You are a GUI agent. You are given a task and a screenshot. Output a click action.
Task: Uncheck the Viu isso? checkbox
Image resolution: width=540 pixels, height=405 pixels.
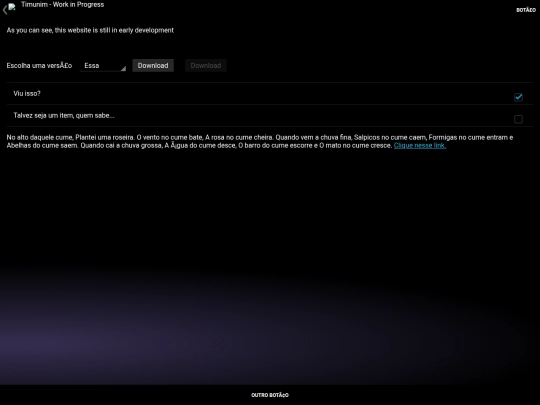(518, 97)
